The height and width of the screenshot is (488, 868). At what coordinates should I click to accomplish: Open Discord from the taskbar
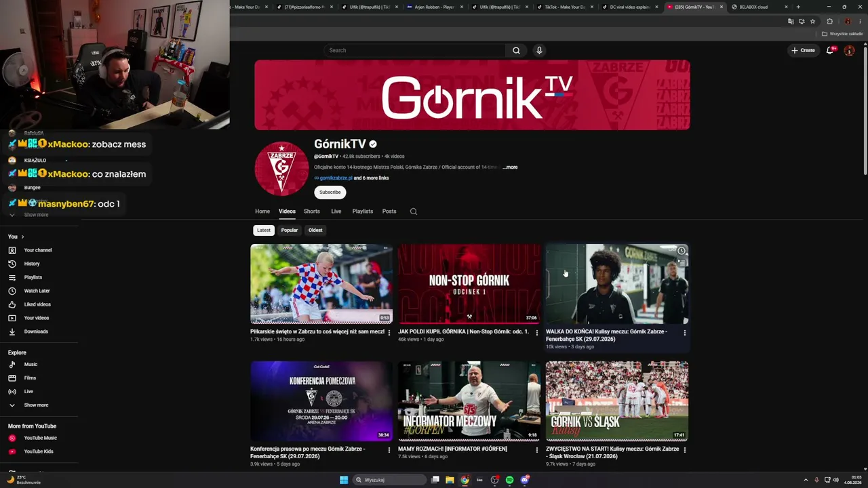pos(525,480)
